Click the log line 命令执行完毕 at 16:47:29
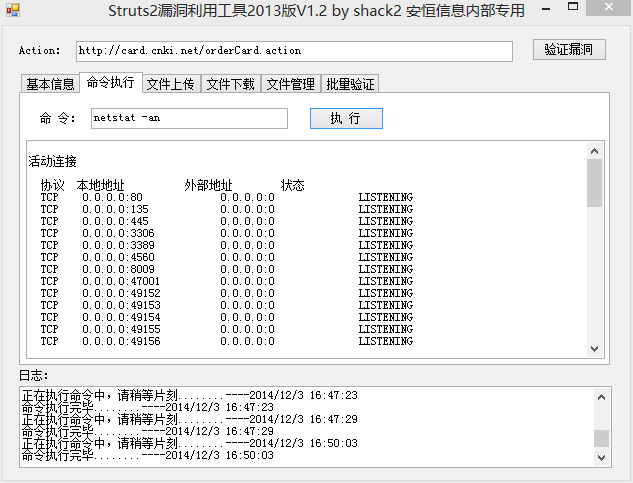Screen dimensions: 633x483 click(148, 431)
